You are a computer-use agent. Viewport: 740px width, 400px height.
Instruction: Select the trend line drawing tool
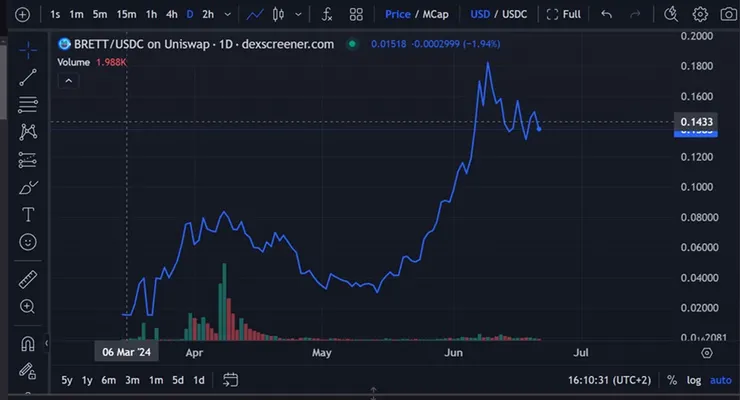point(28,77)
